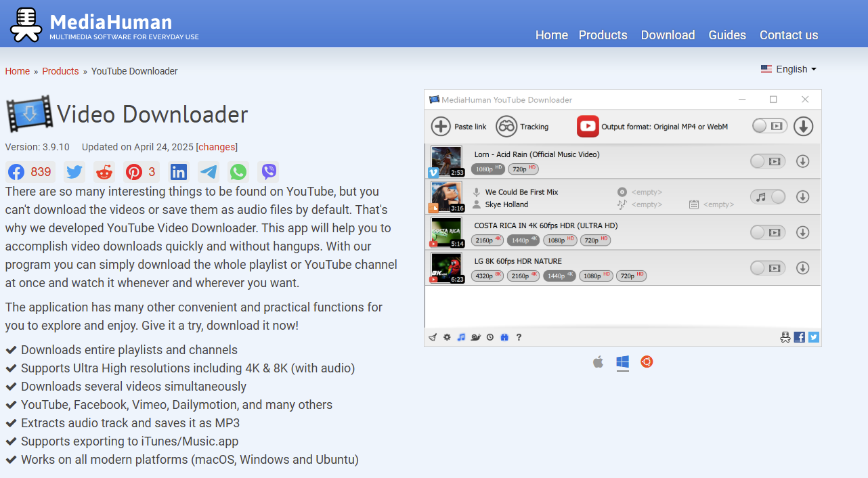Image resolution: width=868 pixels, height=478 pixels.
Task: Click the broom cleanup icon in the status bar
Action: point(433,337)
